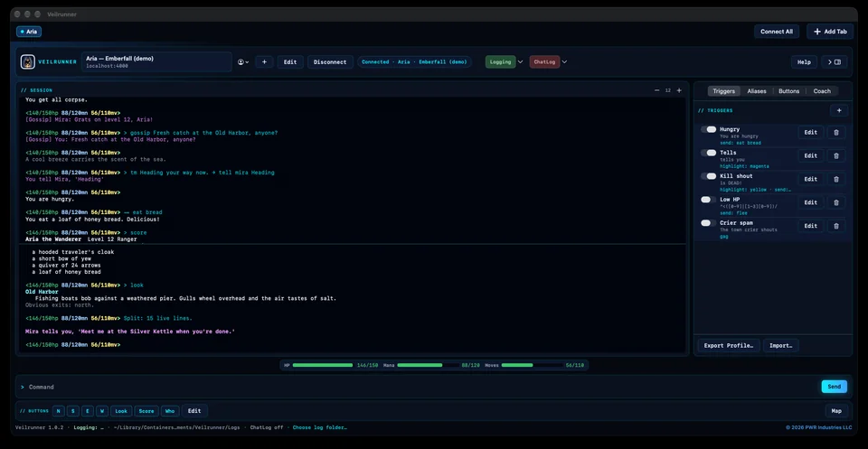Toggle the green Logging button

pyautogui.click(x=500, y=62)
